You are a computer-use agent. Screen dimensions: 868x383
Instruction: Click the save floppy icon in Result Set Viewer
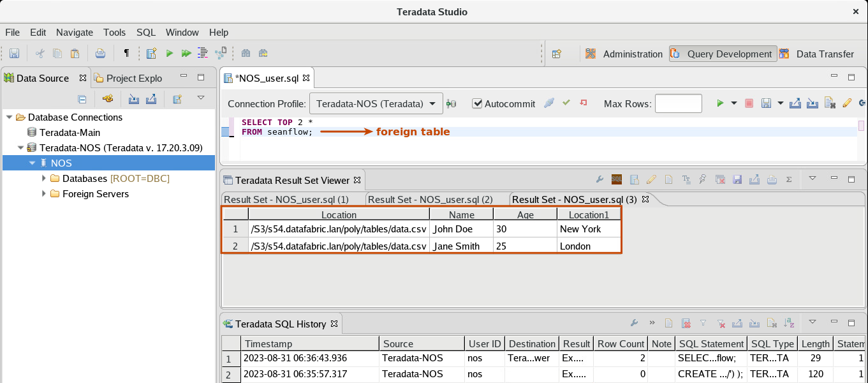tap(737, 180)
